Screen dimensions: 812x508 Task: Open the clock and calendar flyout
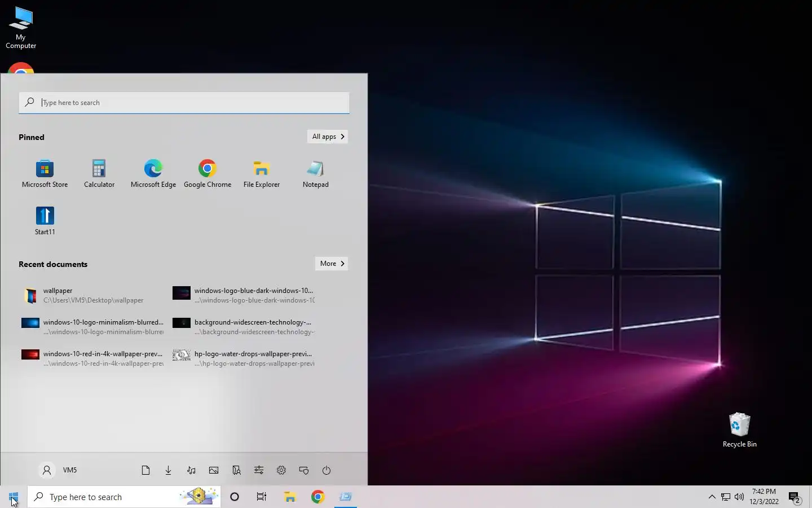(x=764, y=497)
